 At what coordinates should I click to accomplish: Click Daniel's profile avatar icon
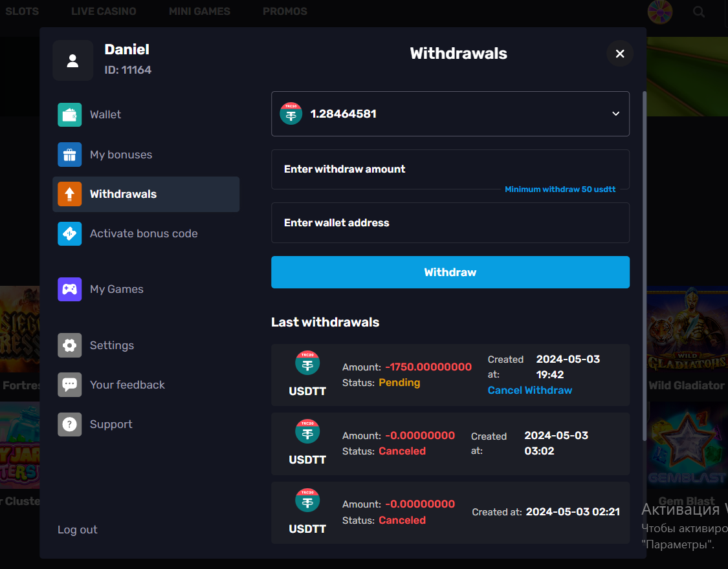click(x=72, y=60)
